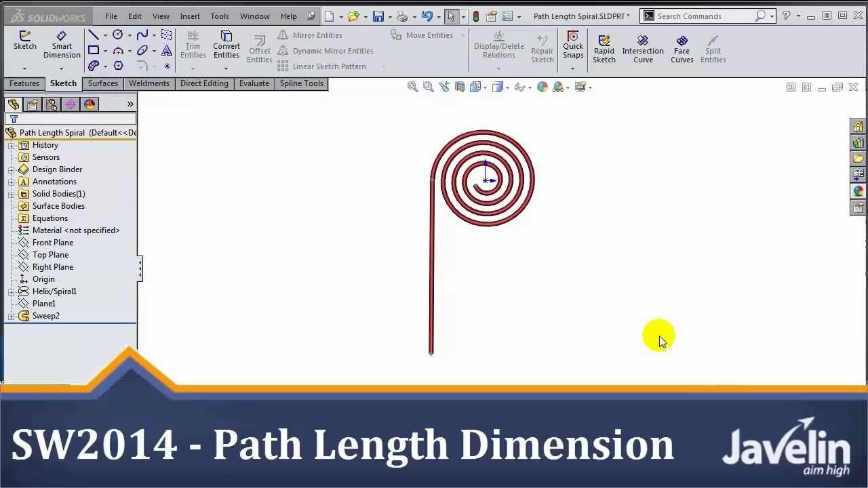Click the Edit Appearance color ball icon
The image size is (868, 488).
click(542, 87)
